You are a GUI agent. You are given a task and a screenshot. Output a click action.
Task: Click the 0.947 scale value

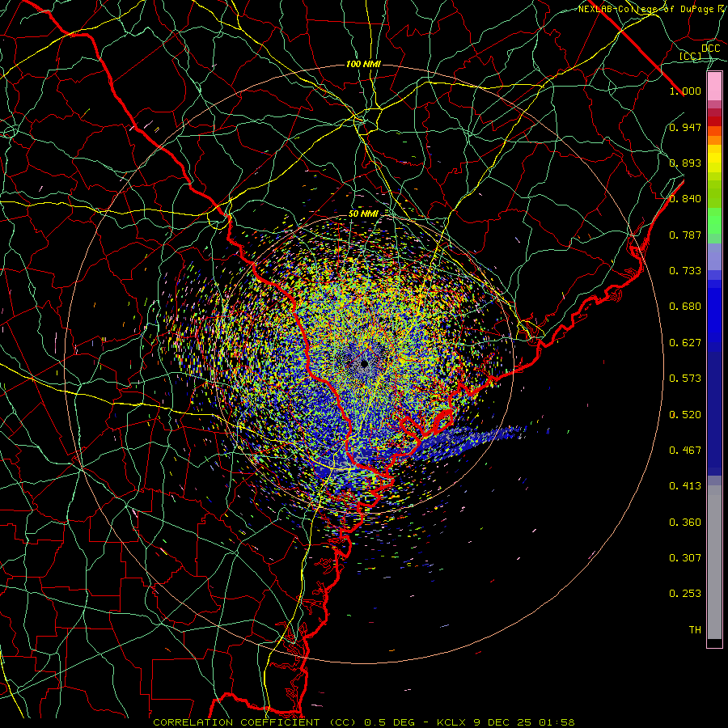coord(685,127)
